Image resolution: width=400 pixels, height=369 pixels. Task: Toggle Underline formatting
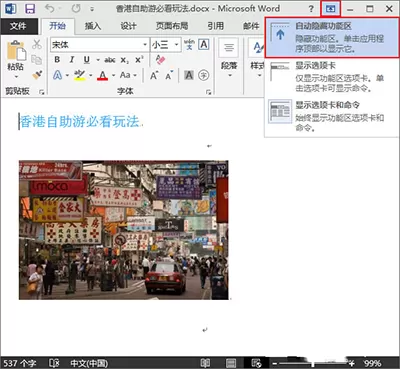tap(87, 60)
